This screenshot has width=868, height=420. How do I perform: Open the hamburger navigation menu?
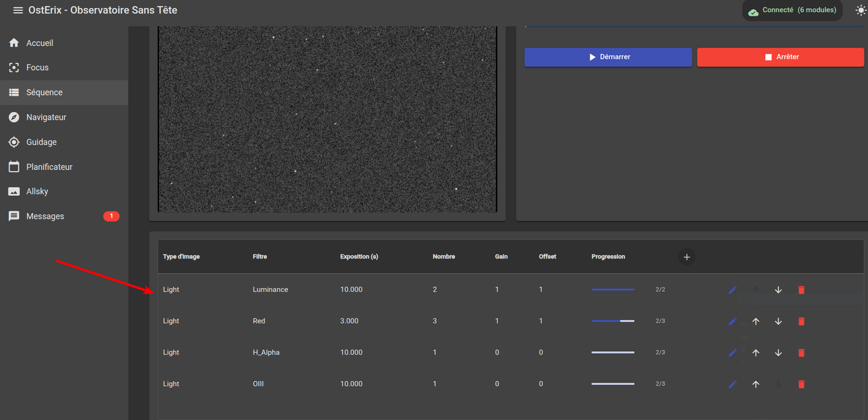coord(18,10)
